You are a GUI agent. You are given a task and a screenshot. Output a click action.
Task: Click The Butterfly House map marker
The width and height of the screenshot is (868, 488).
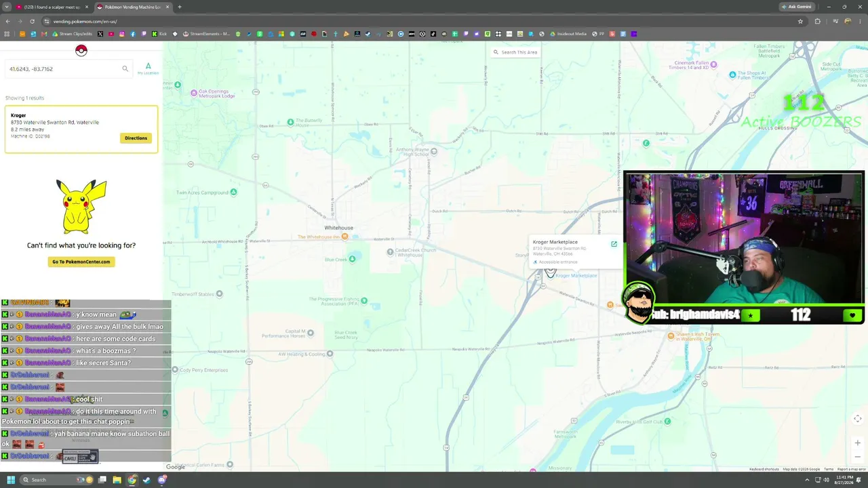tap(290, 122)
